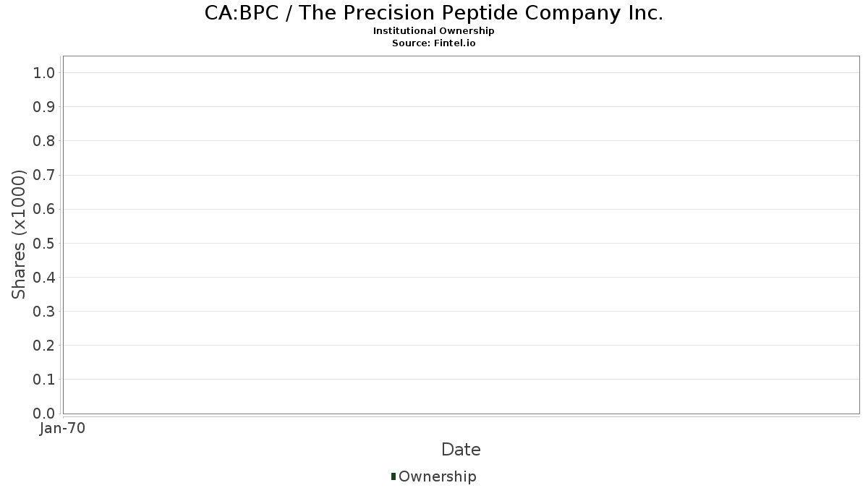Click the chart title CA:BPC / The Precision Peptide Company
The image size is (868, 488).
pyautogui.click(x=434, y=13)
